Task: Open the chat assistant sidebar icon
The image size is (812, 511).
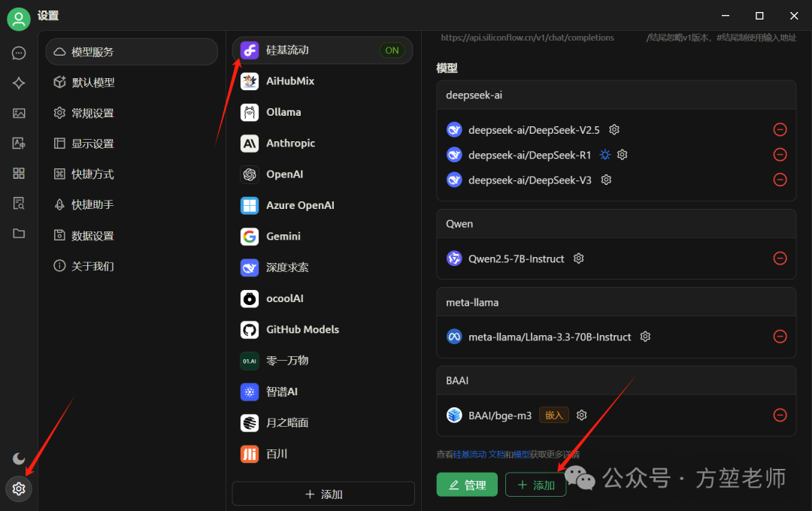Action: click(x=19, y=53)
